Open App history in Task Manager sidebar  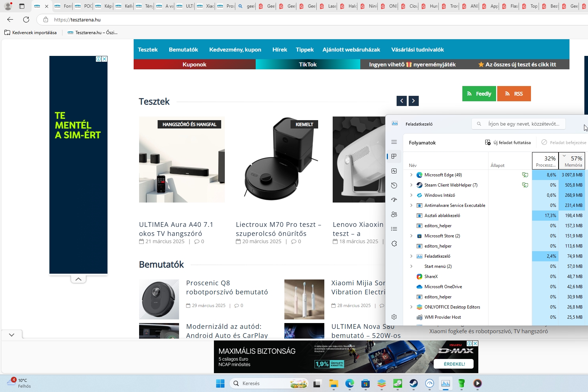(394, 185)
